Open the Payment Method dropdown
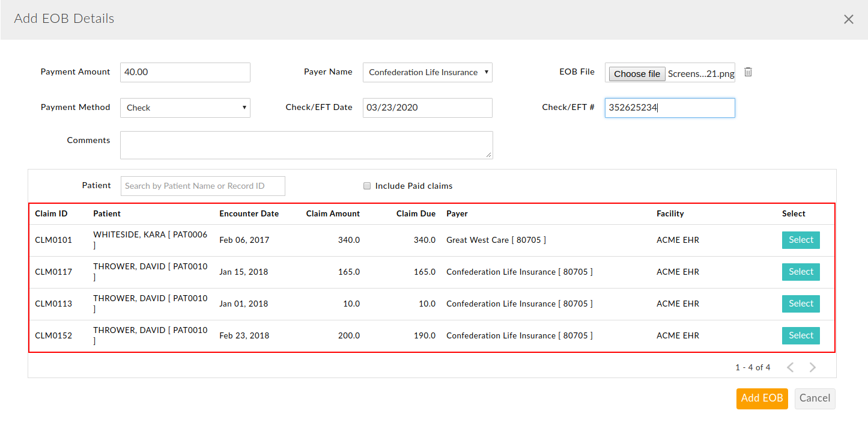The width and height of the screenshot is (868, 425). pyautogui.click(x=185, y=108)
